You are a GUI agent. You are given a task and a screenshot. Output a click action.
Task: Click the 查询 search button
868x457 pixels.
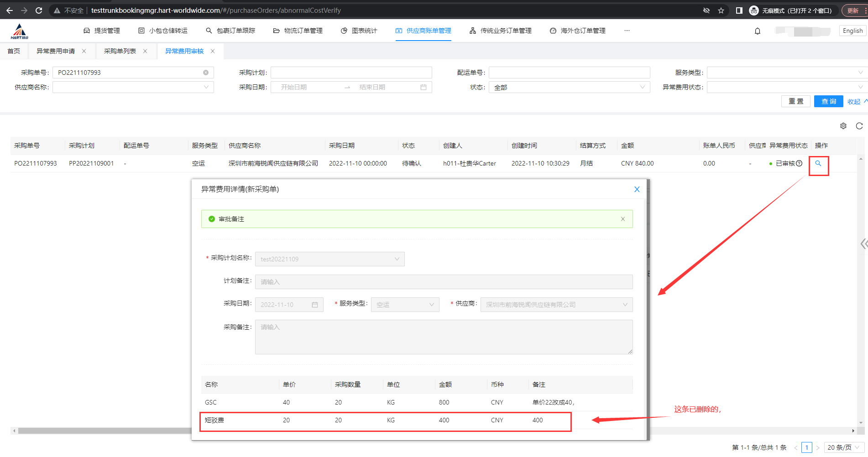click(828, 101)
